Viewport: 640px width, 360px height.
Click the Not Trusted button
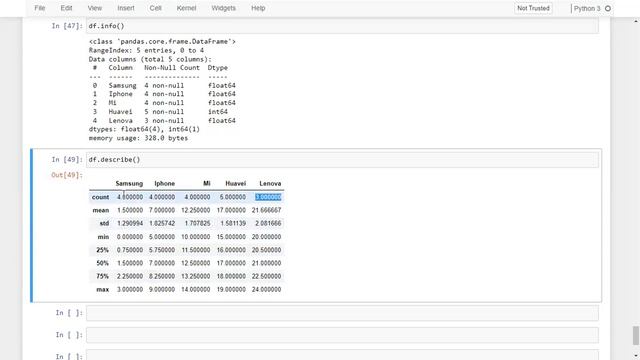coord(533,8)
